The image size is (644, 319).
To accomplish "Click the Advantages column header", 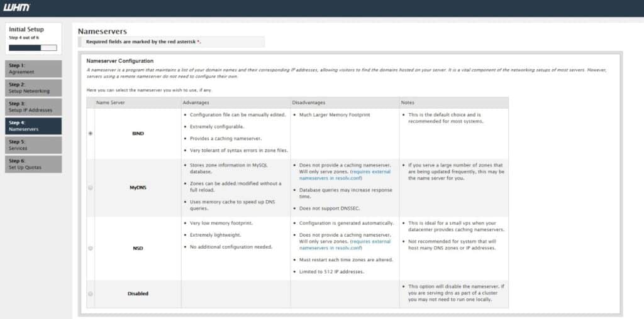I will coord(196,102).
